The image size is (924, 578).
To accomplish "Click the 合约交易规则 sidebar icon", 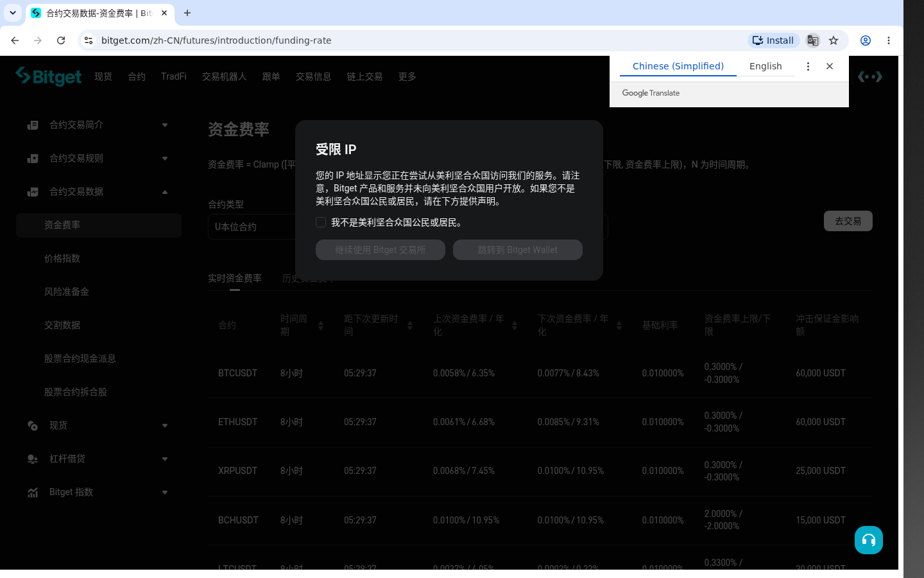I will pyautogui.click(x=33, y=159).
